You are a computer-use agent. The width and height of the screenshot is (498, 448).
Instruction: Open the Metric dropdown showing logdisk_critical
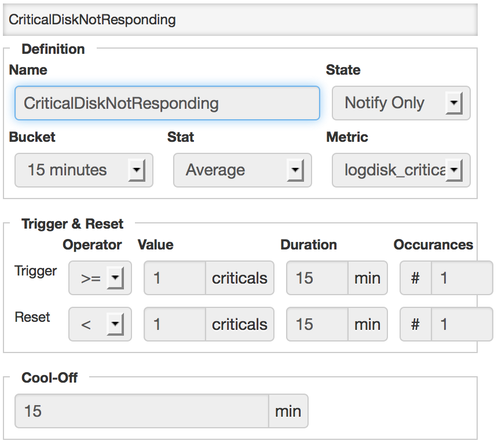tap(401, 170)
